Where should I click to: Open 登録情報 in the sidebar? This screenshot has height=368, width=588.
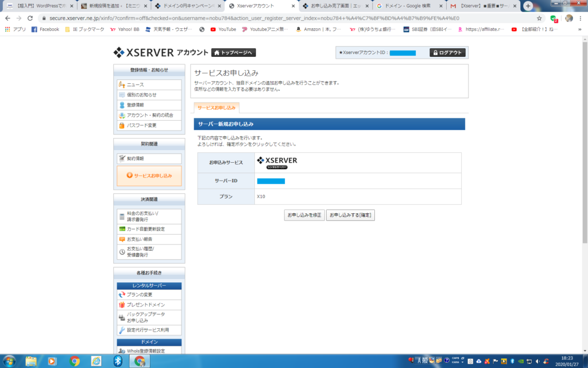tap(138, 105)
